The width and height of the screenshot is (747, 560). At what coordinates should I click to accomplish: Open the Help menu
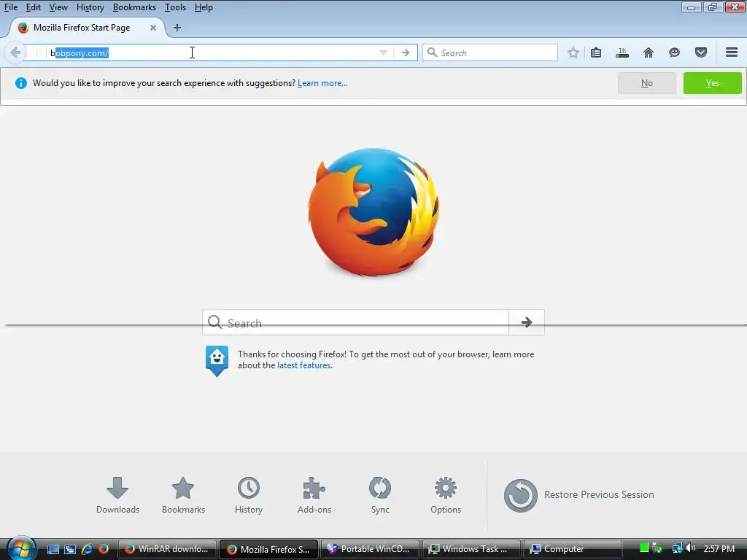(204, 7)
